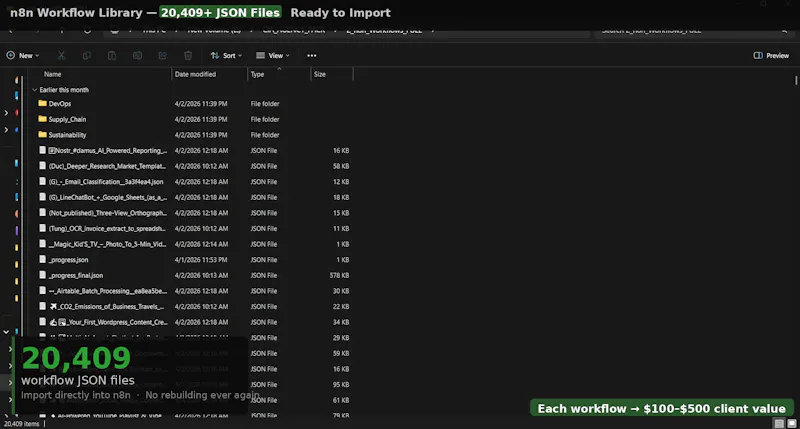This screenshot has height=429, width=800.
Task: Select the Supply_Chain folder icon
Action: (x=43, y=119)
